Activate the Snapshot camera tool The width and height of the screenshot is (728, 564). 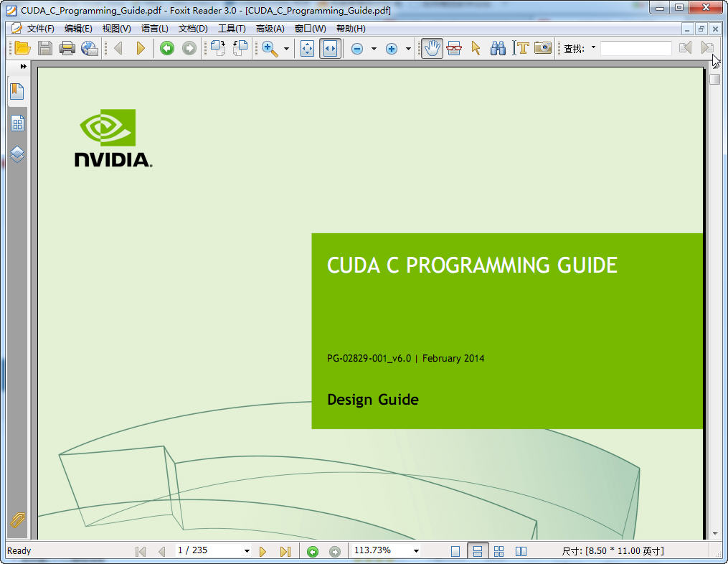[x=543, y=48]
